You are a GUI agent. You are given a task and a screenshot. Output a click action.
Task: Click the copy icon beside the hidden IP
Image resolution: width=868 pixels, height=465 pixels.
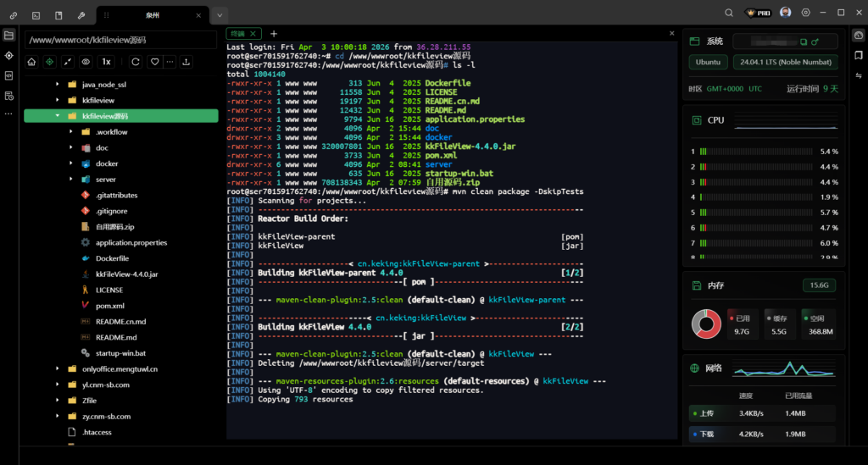pyautogui.click(x=803, y=41)
